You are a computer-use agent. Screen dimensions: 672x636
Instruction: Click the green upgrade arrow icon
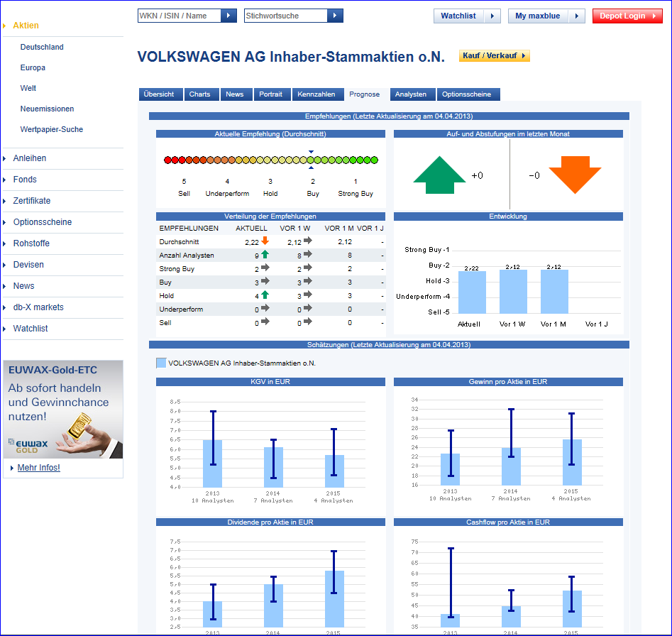pos(439,175)
